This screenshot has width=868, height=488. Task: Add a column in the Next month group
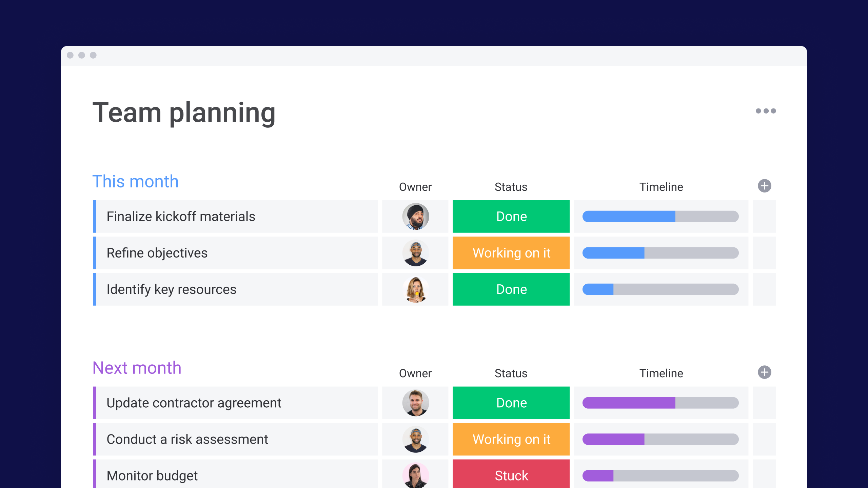point(764,372)
